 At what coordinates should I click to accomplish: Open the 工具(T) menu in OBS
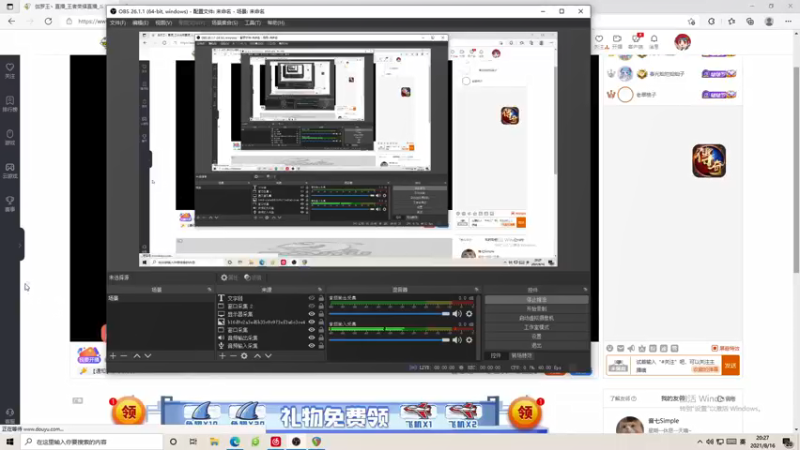tap(253, 23)
